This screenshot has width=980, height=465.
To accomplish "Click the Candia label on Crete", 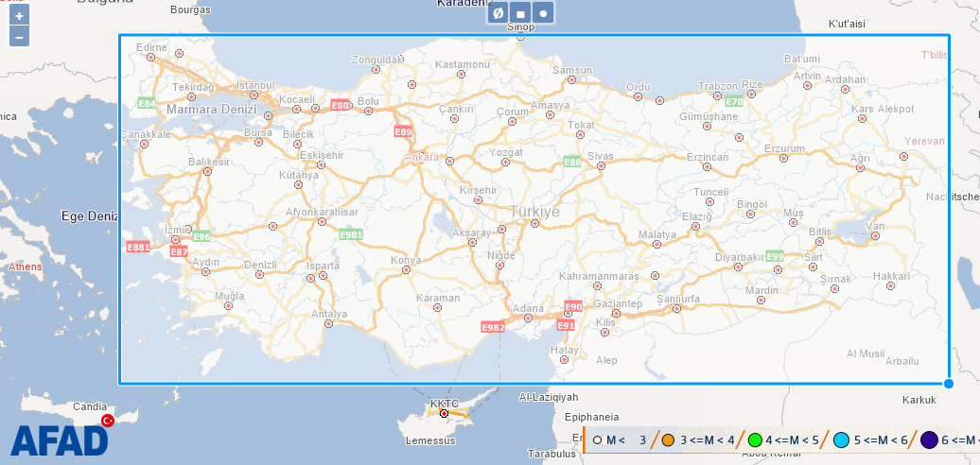I will 90,406.
